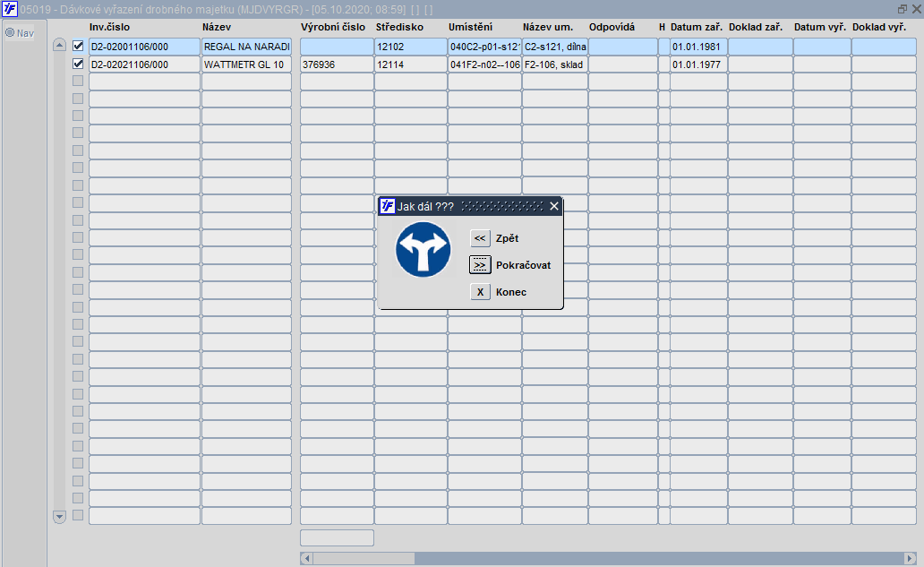This screenshot has width=924, height=567.
Task: Click the application logo in main title bar
Action: [x=10, y=9]
